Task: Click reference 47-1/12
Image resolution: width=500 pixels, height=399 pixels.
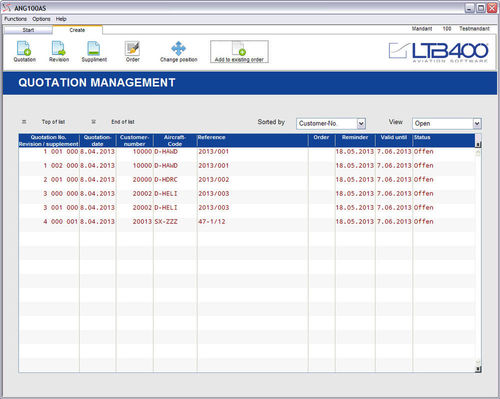Action: tap(212, 222)
